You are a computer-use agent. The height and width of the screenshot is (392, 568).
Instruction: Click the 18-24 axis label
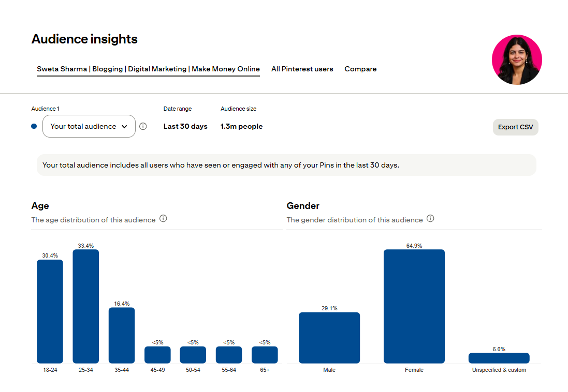coord(50,370)
